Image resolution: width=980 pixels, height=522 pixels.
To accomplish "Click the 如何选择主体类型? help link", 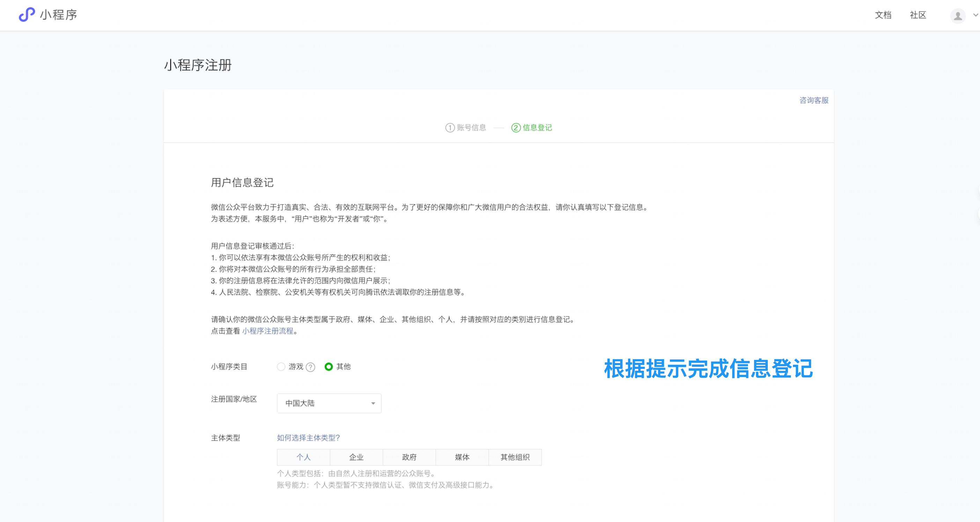I will click(308, 437).
